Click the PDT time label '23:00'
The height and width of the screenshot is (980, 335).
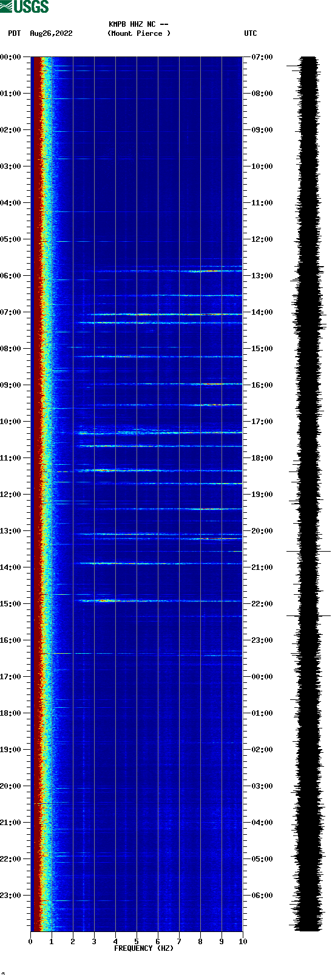(10, 896)
